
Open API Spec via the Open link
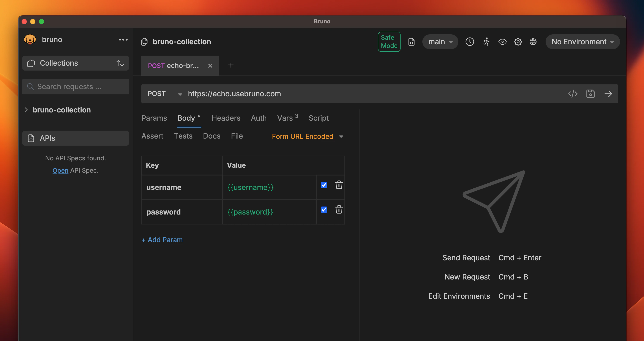click(x=60, y=170)
